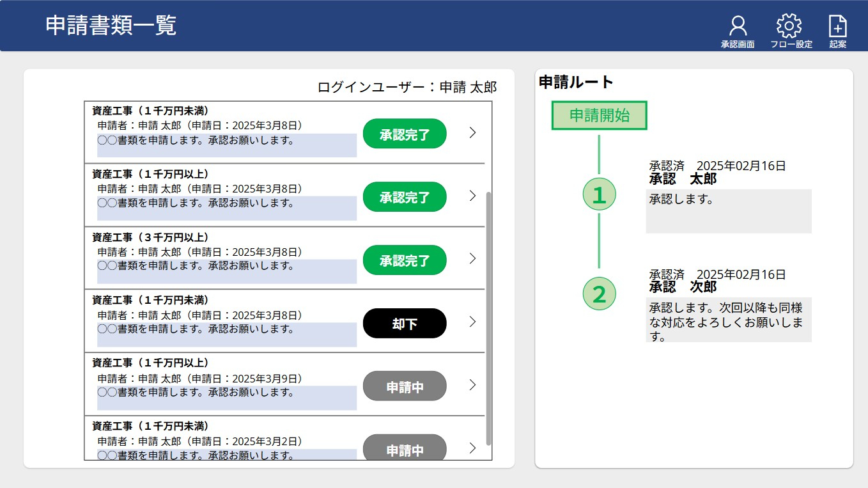Expand first 資産工事（１千万円未満）March 8 承認完了 row chevron
Image resolution: width=868 pixels, height=488 pixels.
472,132
